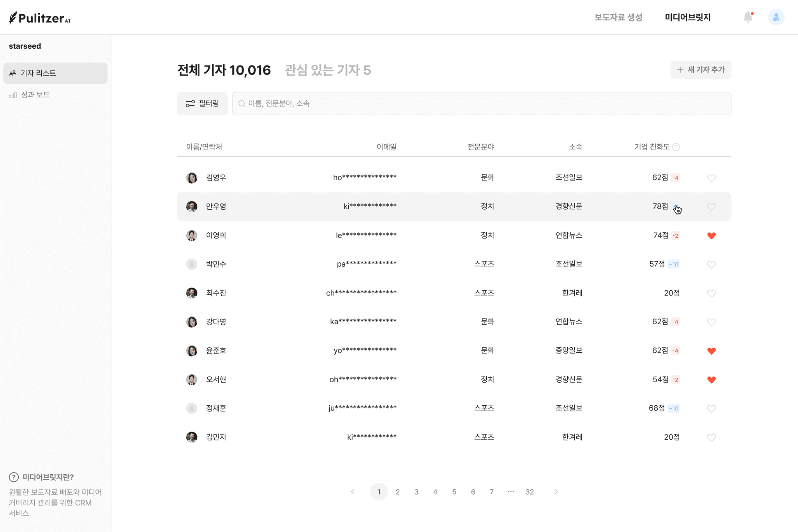Show the 관심 있는 기자 5 list
Viewport: 798px width, 532px height.
tap(328, 70)
